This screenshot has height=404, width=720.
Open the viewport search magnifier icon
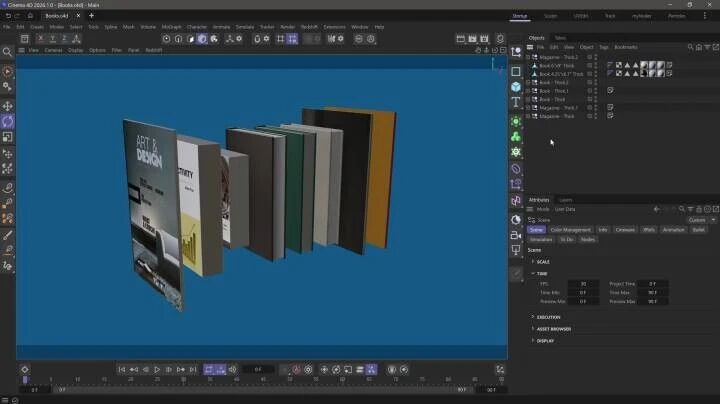[8, 50]
